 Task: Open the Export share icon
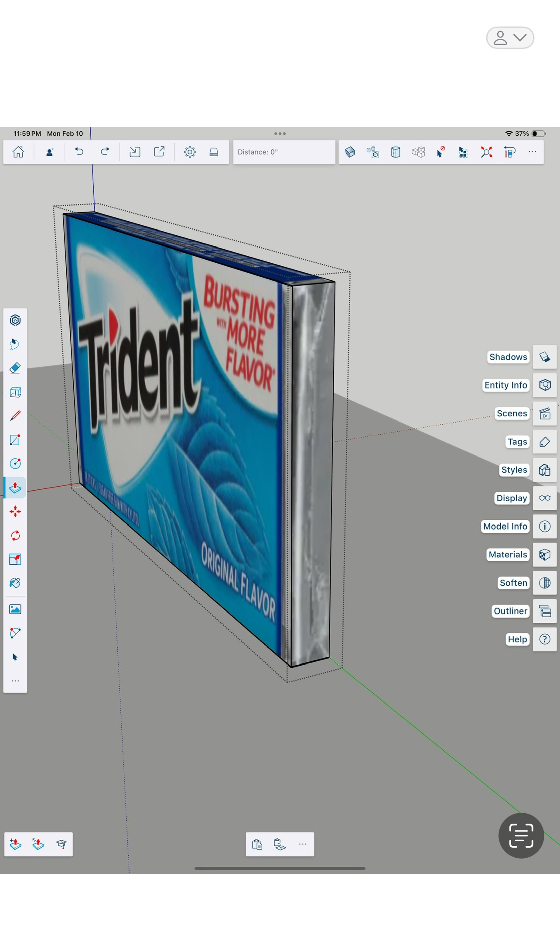159,152
